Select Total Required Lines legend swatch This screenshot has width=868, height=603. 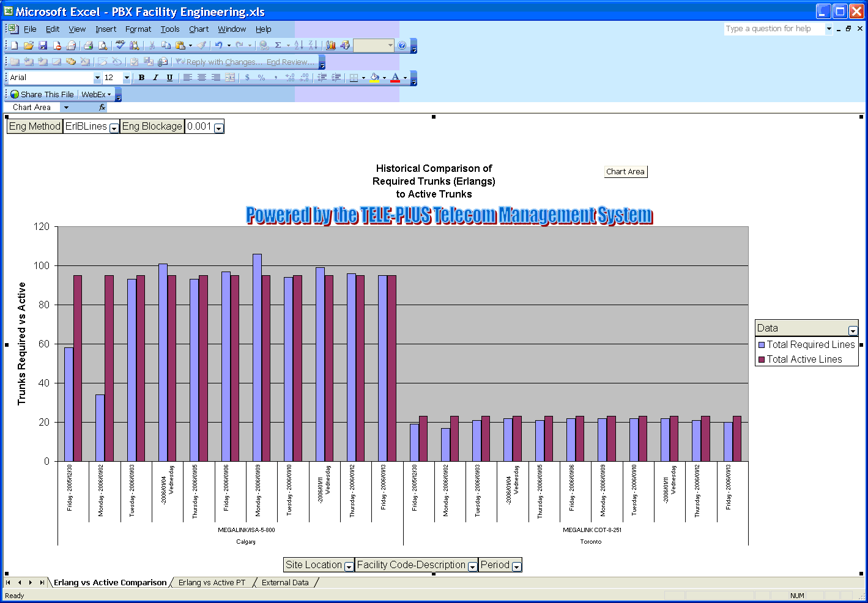(x=762, y=345)
